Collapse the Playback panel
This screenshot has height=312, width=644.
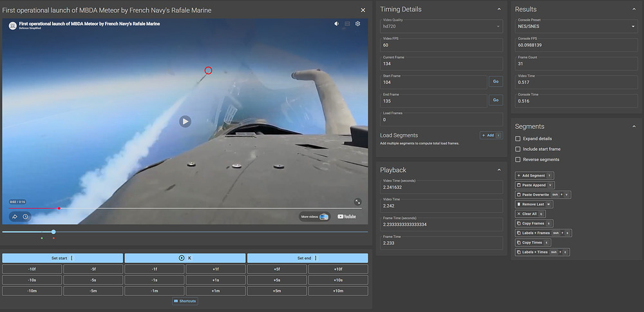point(499,170)
